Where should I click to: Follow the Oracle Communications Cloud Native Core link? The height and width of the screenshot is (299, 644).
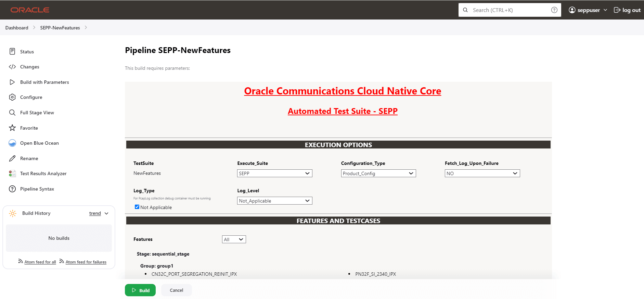coord(343,91)
